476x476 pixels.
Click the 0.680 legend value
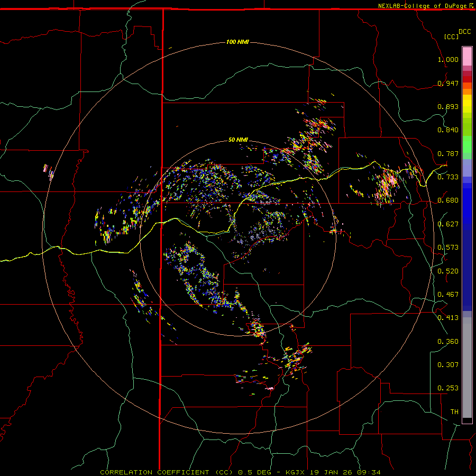pos(448,200)
